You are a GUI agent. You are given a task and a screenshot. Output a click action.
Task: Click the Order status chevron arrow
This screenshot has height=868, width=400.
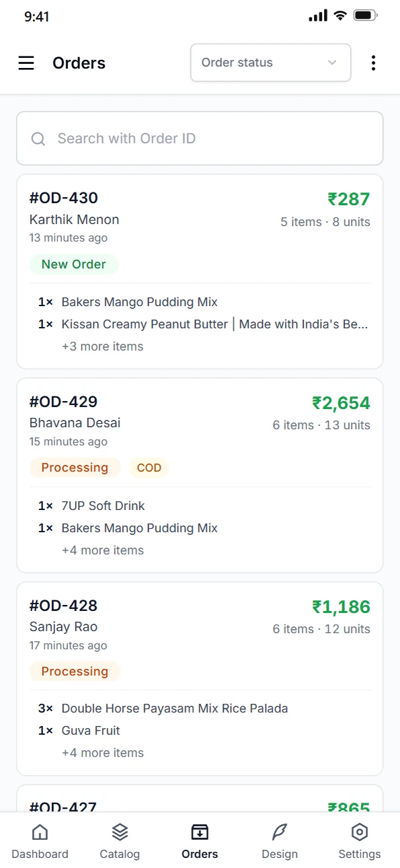click(x=332, y=63)
